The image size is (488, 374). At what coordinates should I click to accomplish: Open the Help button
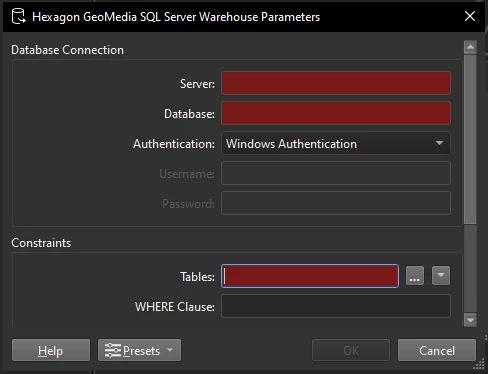coord(51,350)
